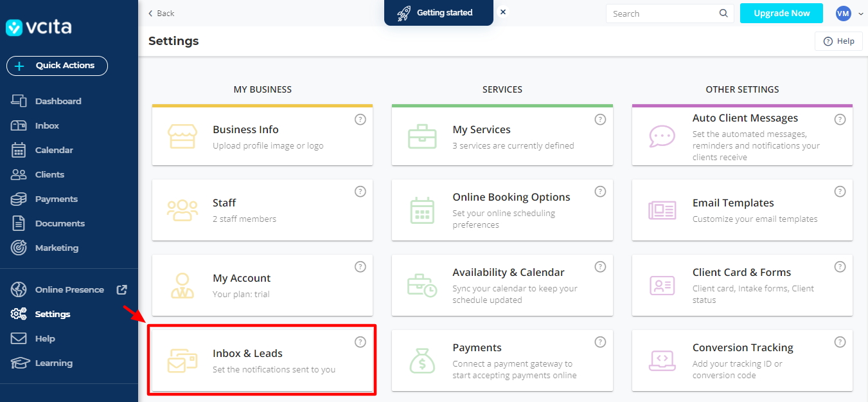Click the My Account person icon
Viewport: 868px width, 402px height.
pos(182,286)
